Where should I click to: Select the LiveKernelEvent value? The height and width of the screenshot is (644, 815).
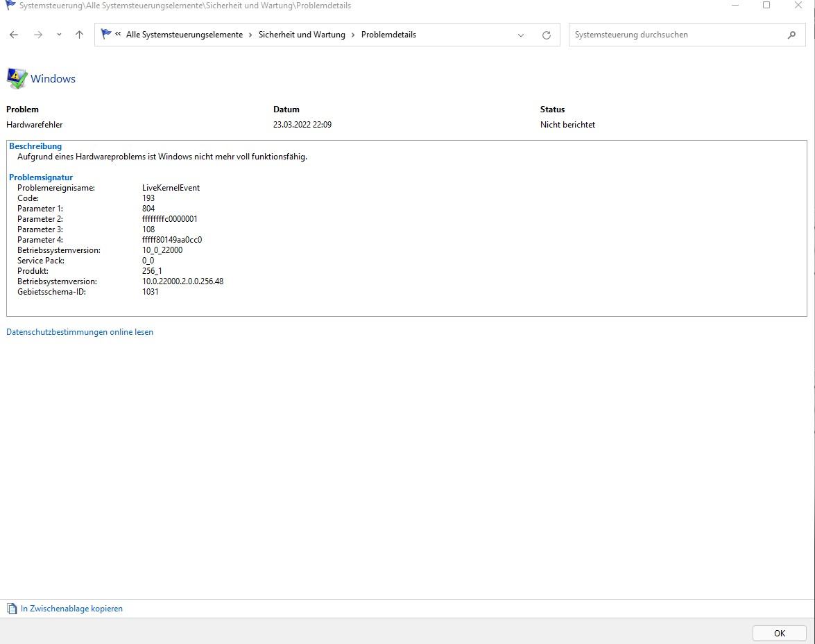click(x=171, y=188)
